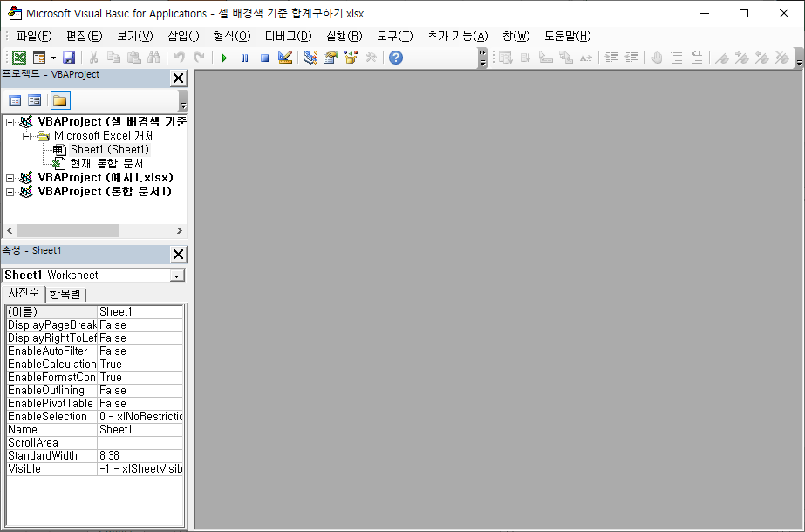Screen dimensions: 805x532
Task: Select 현재_통합_문서 in project tree
Action: [106, 163]
